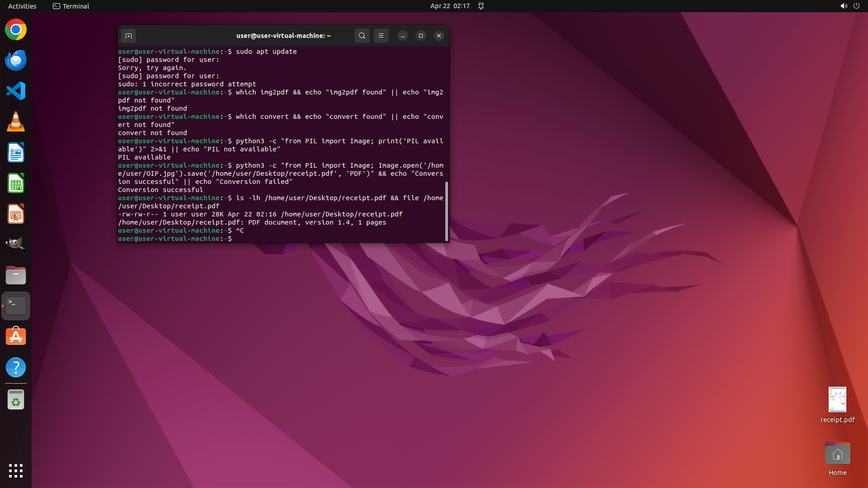Open the terminal hamburger menu

(x=381, y=36)
